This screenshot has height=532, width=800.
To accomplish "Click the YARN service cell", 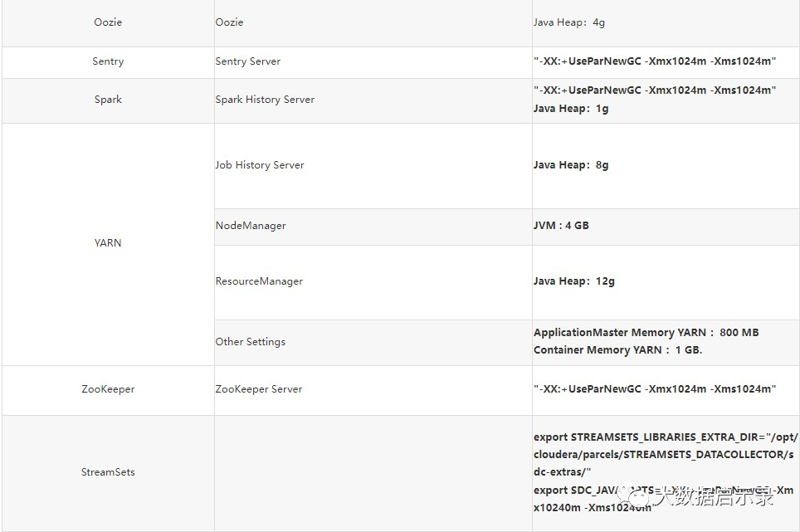I will 108,243.
